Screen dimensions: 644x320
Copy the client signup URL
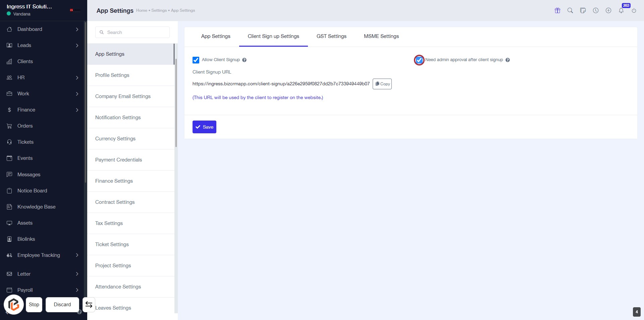pyautogui.click(x=382, y=84)
